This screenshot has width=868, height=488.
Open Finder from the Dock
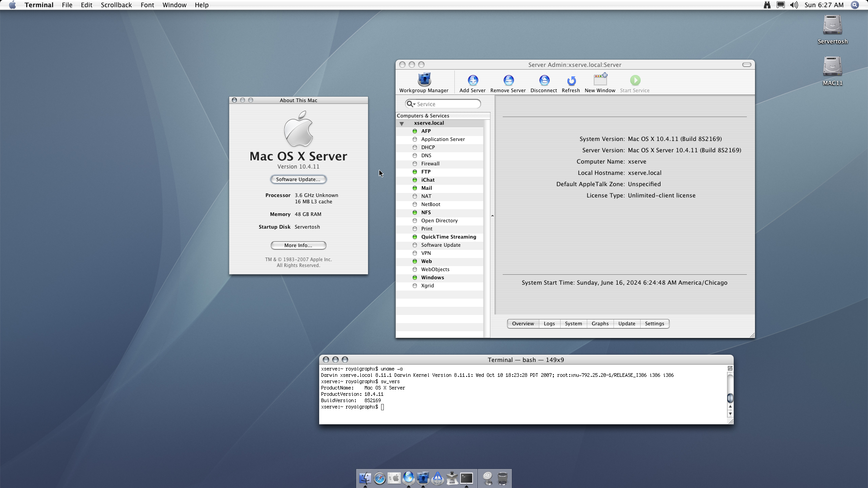[365, 478]
